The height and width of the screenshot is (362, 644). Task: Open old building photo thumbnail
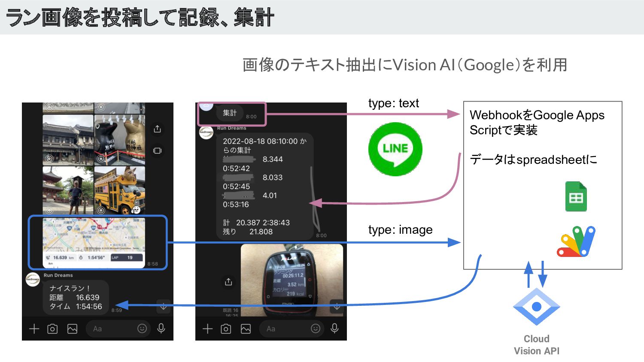[x=68, y=140]
